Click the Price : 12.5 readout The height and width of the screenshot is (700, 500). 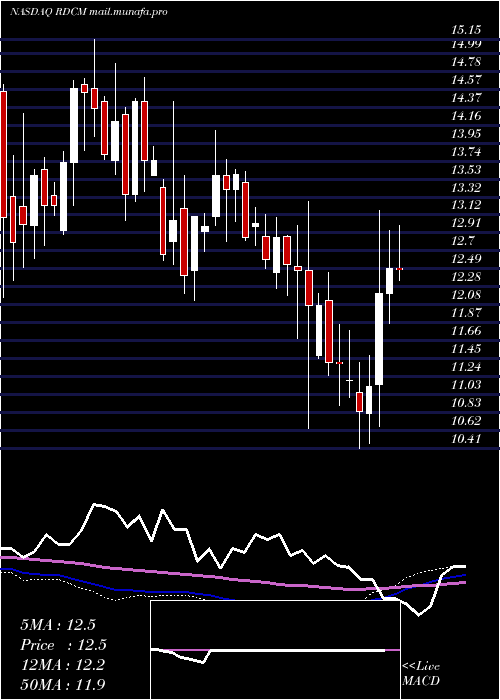[63, 645]
